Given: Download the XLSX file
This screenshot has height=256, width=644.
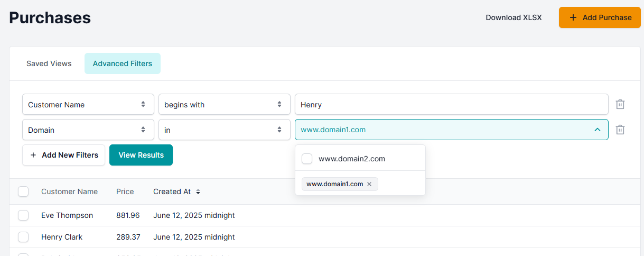Looking at the screenshot, I should (x=514, y=17).
